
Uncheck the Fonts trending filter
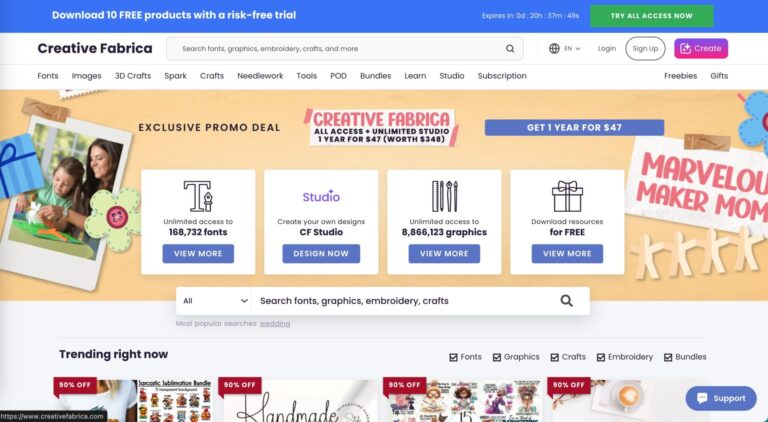point(453,357)
